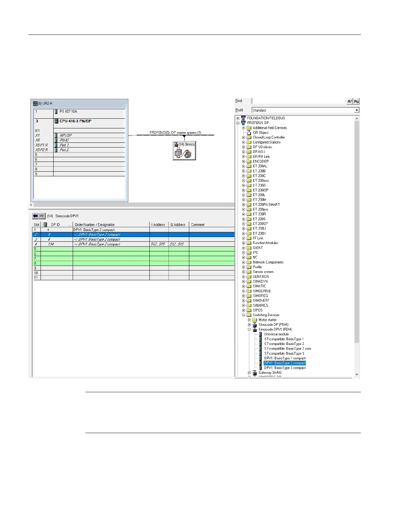This screenshot has width=399, height=532.
Task: Click the Comment column header
Action: 212,225
